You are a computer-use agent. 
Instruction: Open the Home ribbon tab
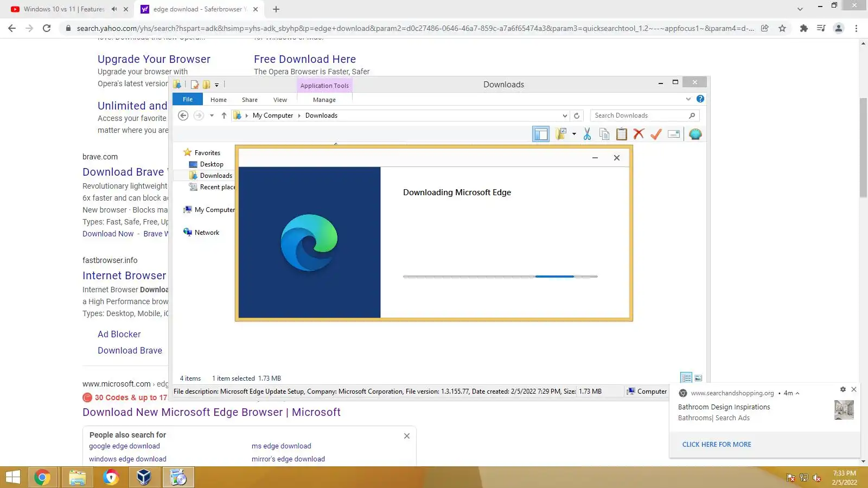click(219, 100)
